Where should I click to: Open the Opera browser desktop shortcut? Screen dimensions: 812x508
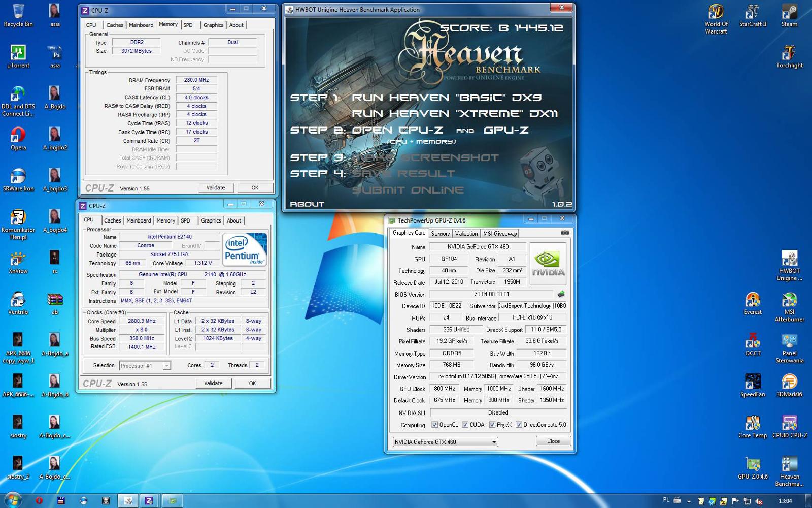pos(18,138)
